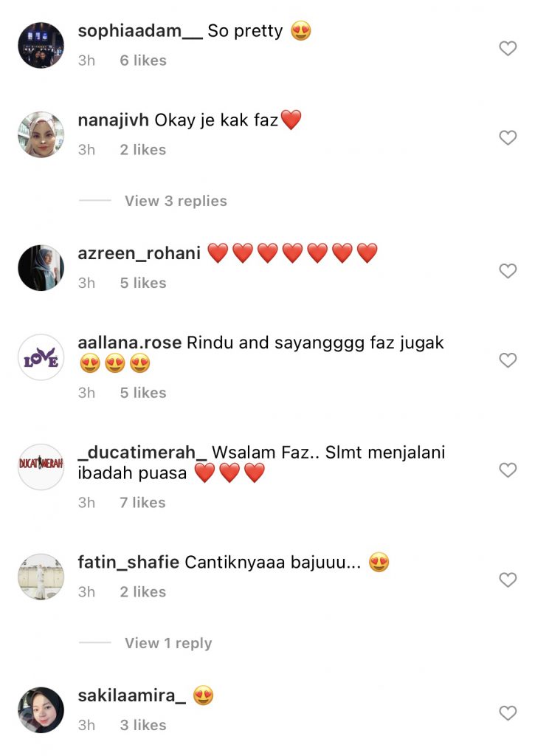Heart fatin_shafie's Cantiknyaaa bajuuu comment
The image size is (549, 756).
point(508,580)
